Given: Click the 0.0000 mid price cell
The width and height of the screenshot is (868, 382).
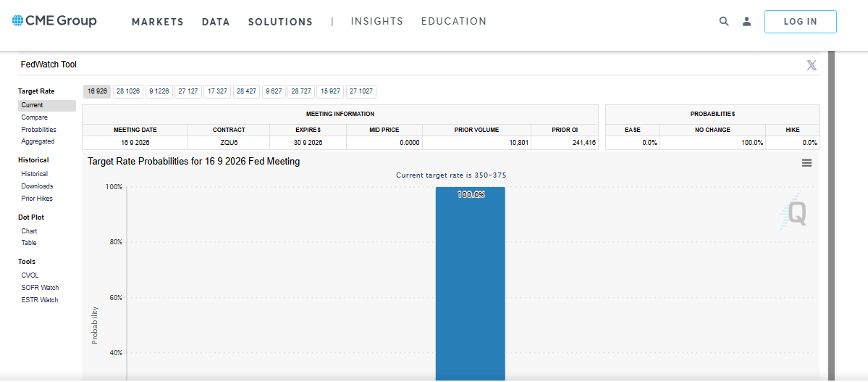Looking at the screenshot, I should pos(384,143).
